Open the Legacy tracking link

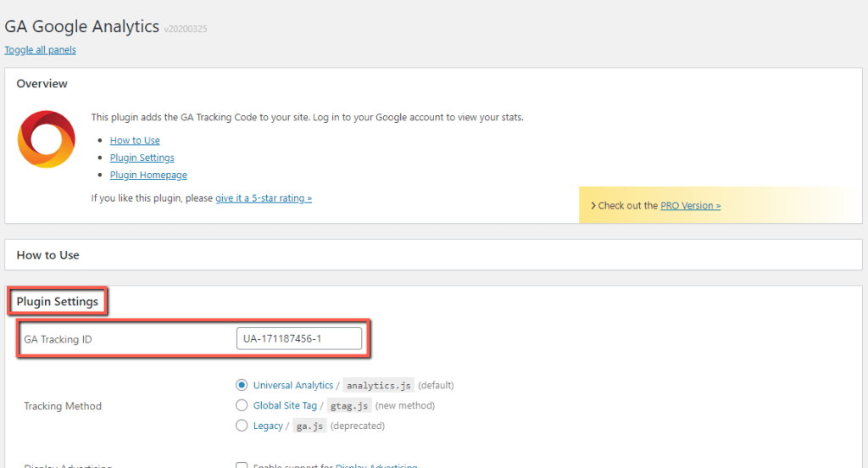tap(268, 426)
